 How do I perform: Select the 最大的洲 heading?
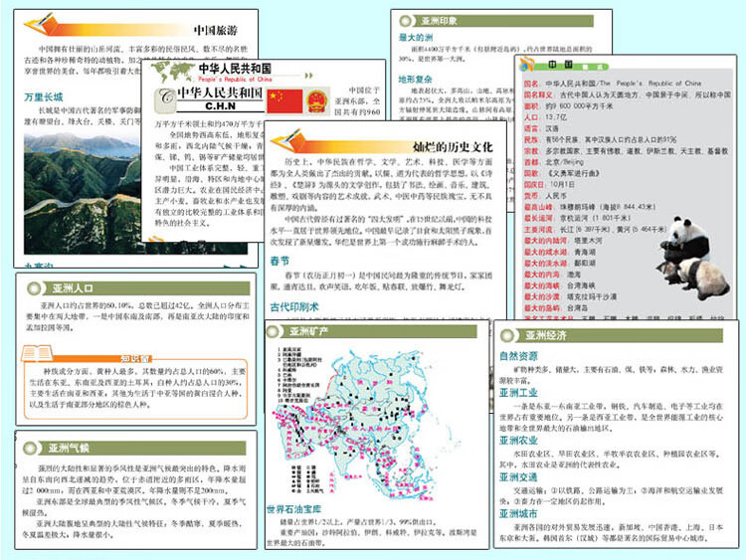point(416,37)
